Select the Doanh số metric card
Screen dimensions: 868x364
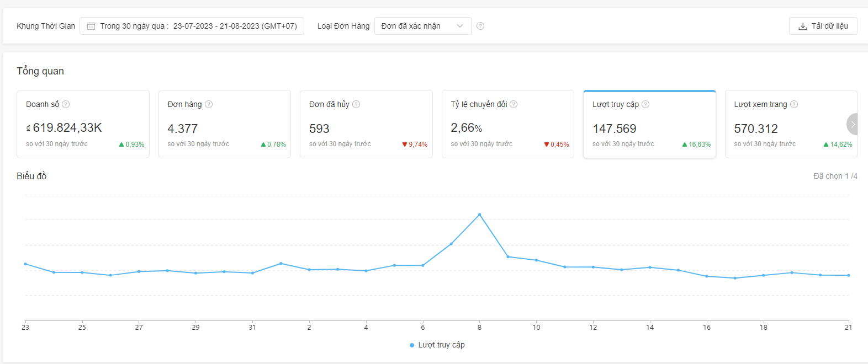click(83, 124)
